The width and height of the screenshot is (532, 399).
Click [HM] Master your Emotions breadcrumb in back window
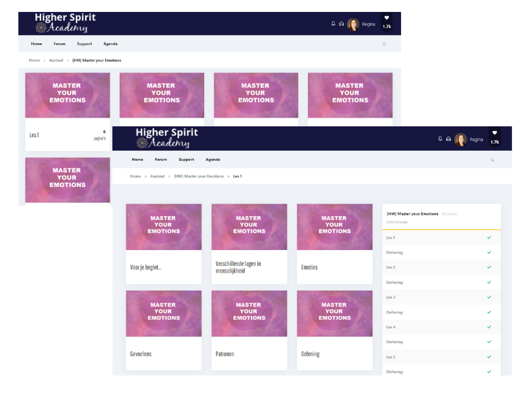96,61
